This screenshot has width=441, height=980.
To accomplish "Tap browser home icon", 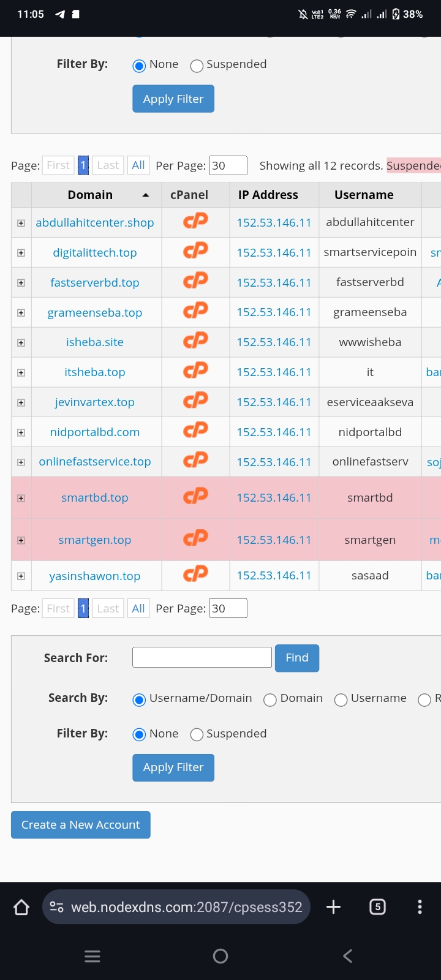I will click(21, 907).
